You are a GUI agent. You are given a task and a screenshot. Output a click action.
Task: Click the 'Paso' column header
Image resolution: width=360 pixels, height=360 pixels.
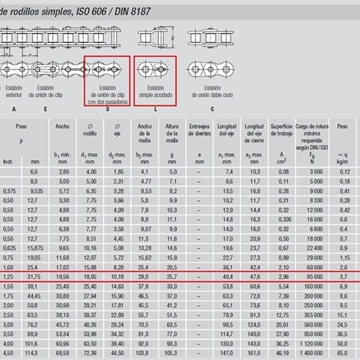click(21, 126)
